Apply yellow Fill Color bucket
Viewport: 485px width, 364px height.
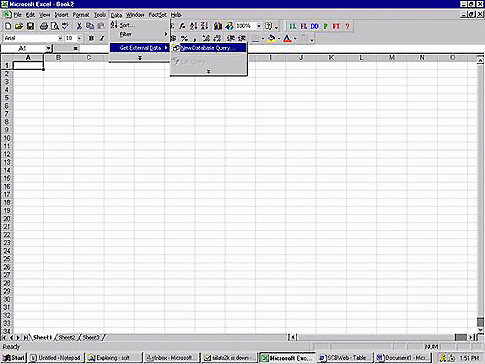[272, 39]
